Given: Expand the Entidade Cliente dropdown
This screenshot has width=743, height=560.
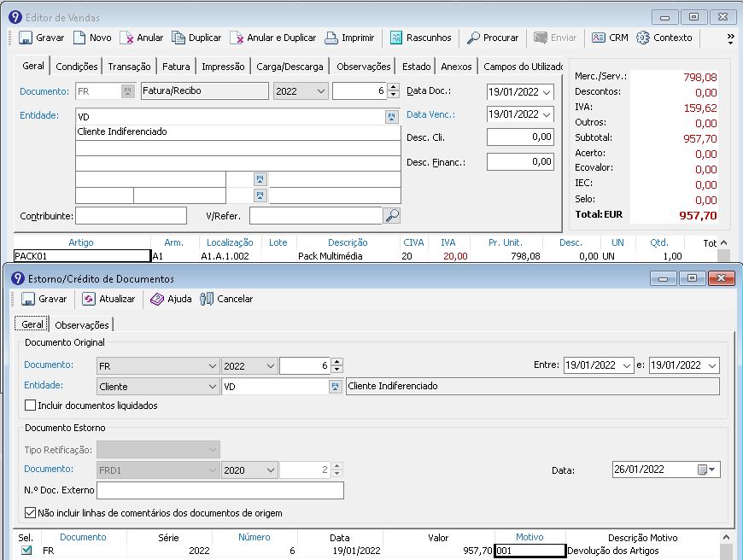Looking at the screenshot, I should coord(212,387).
